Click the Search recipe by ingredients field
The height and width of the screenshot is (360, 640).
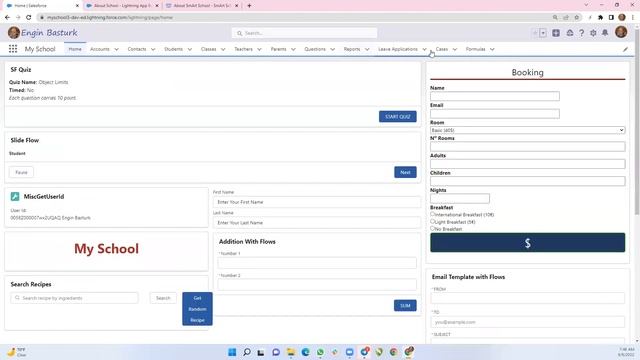click(x=74, y=298)
